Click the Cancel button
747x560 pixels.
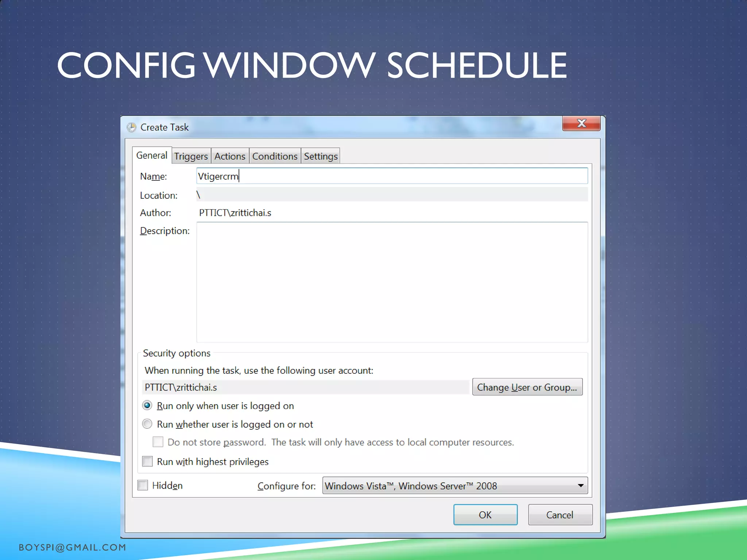(x=560, y=515)
